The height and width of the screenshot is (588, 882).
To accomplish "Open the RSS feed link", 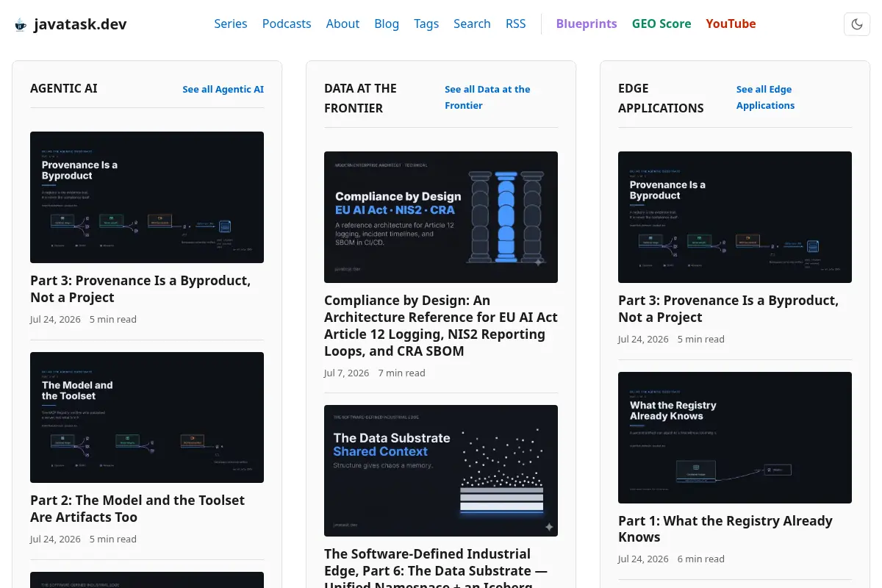I will tap(516, 24).
